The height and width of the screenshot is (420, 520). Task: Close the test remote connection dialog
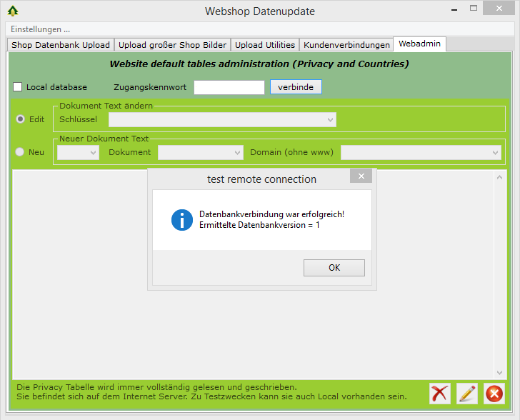tap(361, 176)
